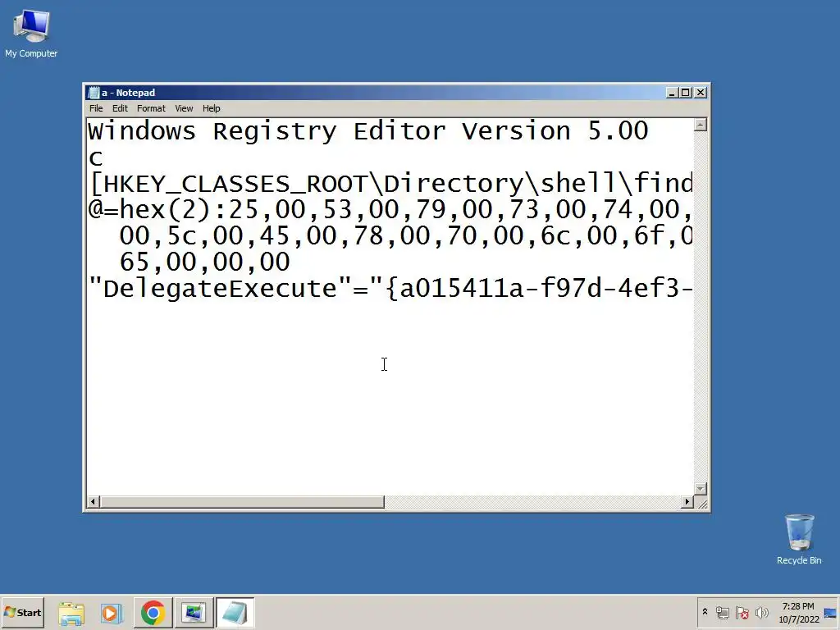The width and height of the screenshot is (840, 630).
Task: Select the My Computer desktop icon
Action: tap(31, 33)
